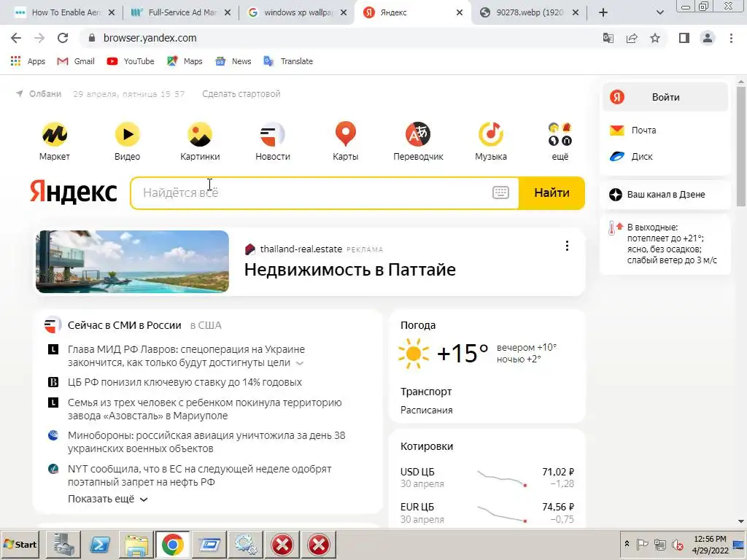
Task: Open Gmail bookmark
Action: point(76,61)
